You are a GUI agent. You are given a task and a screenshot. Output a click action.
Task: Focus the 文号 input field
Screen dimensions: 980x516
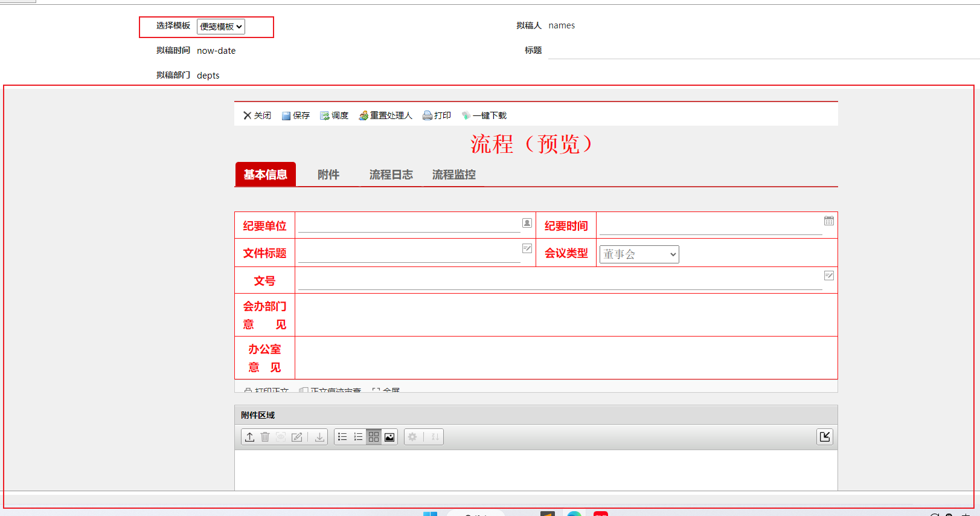[560, 281]
